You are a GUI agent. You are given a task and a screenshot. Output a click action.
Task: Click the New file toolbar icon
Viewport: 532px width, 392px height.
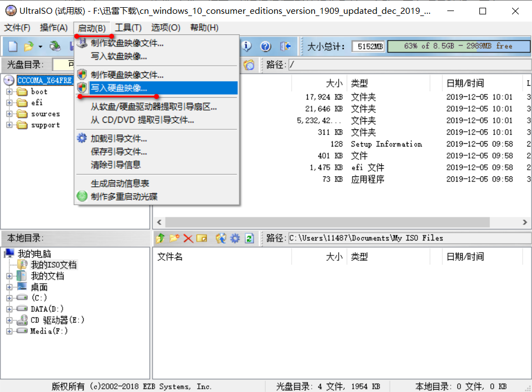click(x=13, y=46)
